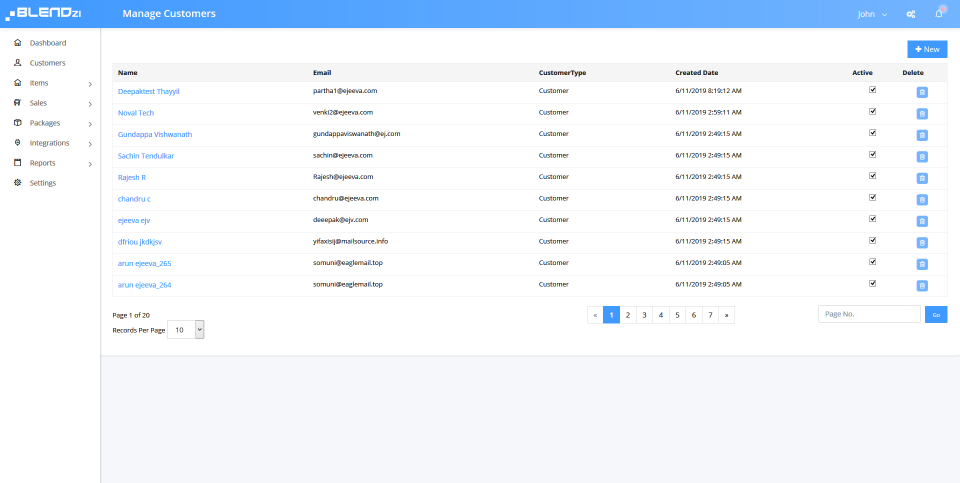Click the Items icon in sidebar

pyautogui.click(x=17, y=83)
